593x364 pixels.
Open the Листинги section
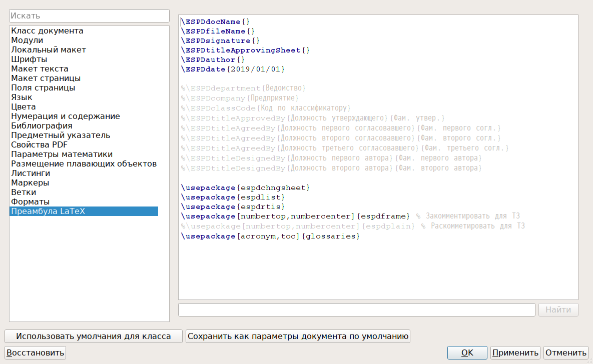click(x=30, y=173)
